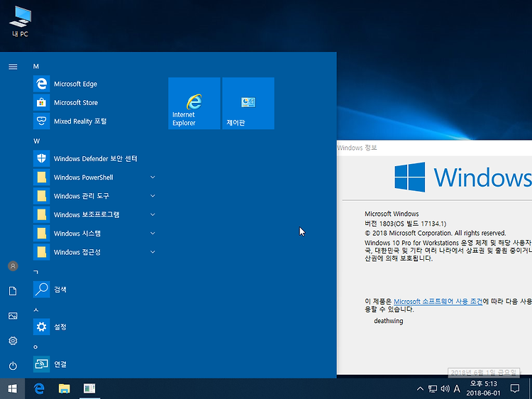Open File Explorer from the taskbar
This screenshot has height=399, width=532.
64,388
